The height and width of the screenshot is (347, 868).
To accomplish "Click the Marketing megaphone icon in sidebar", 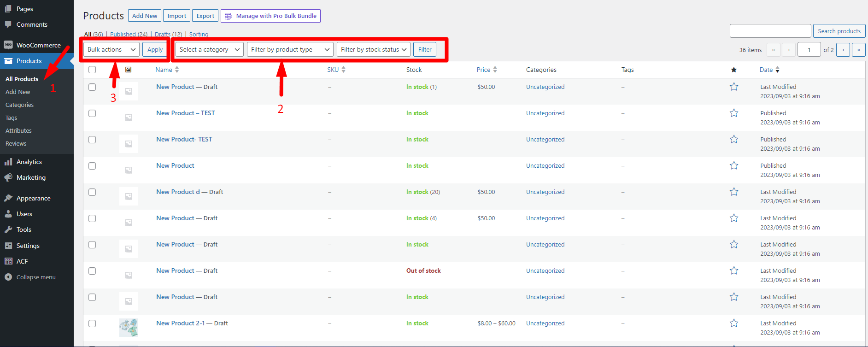I will click(x=8, y=177).
